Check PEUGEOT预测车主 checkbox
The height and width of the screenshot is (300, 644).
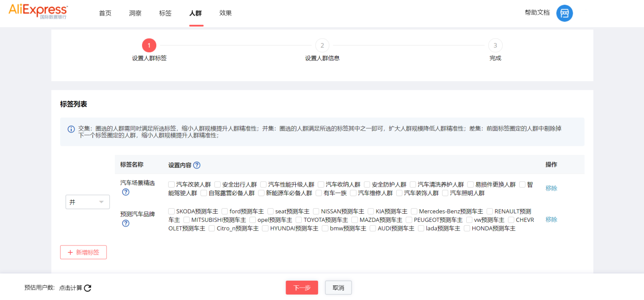pyautogui.click(x=410, y=220)
